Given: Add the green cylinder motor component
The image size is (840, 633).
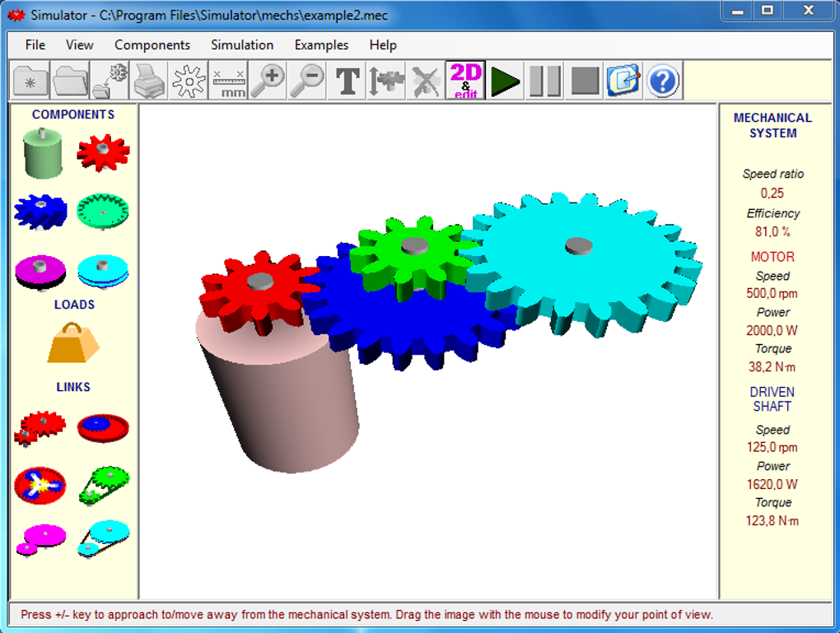Looking at the screenshot, I should point(43,153).
